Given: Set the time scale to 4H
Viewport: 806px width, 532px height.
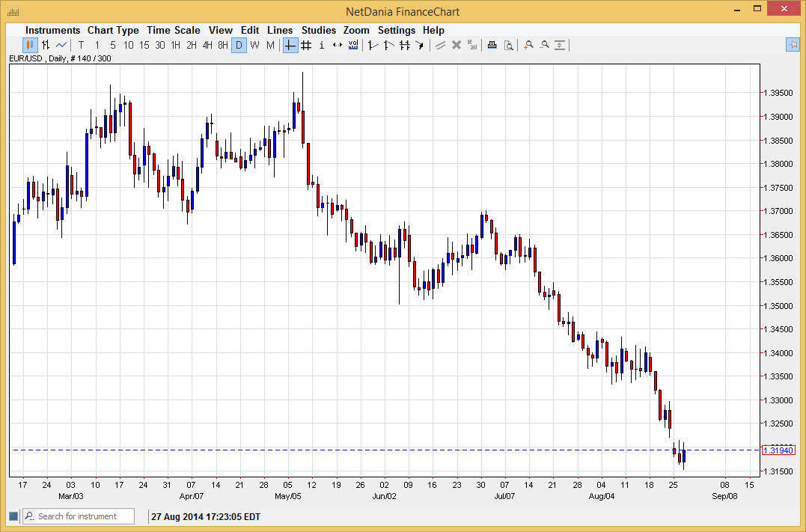Looking at the screenshot, I should [x=207, y=46].
